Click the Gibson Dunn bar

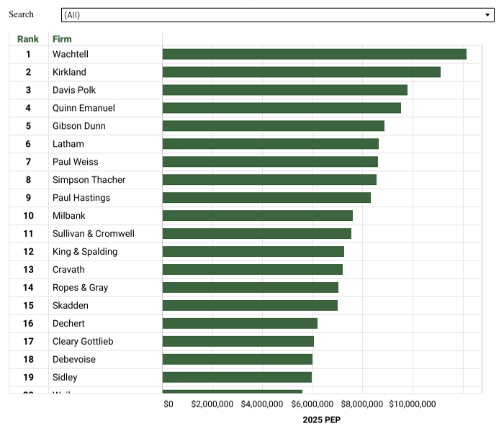click(273, 126)
